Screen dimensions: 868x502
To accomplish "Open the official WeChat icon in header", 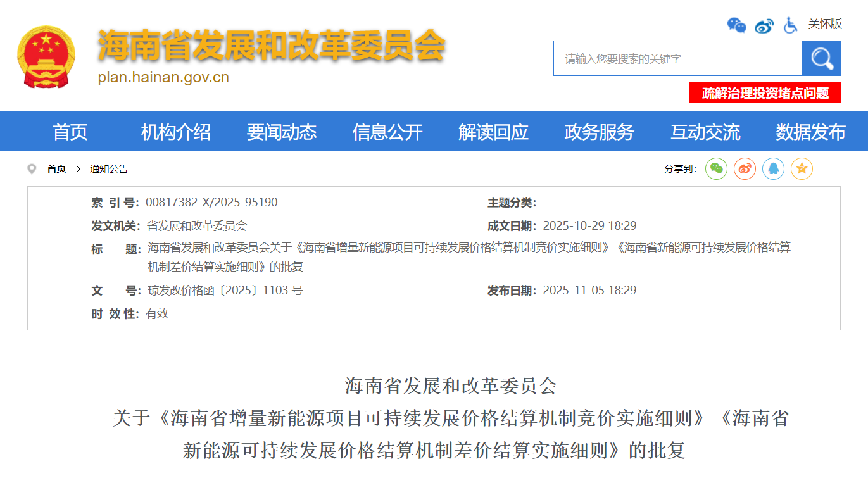I will coord(736,25).
